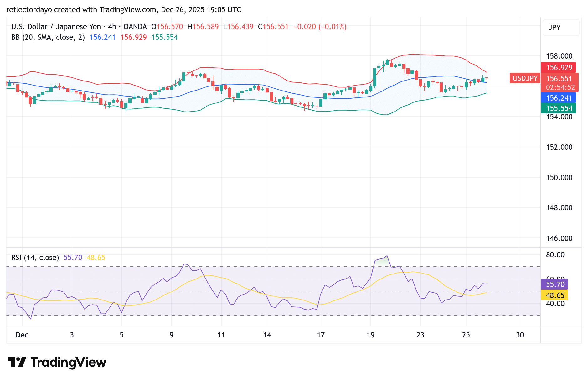Image resolution: width=588 pixels, height=381 pixels.
Task: Click the green lower band label 155.554
Action: tap(559, 108)
